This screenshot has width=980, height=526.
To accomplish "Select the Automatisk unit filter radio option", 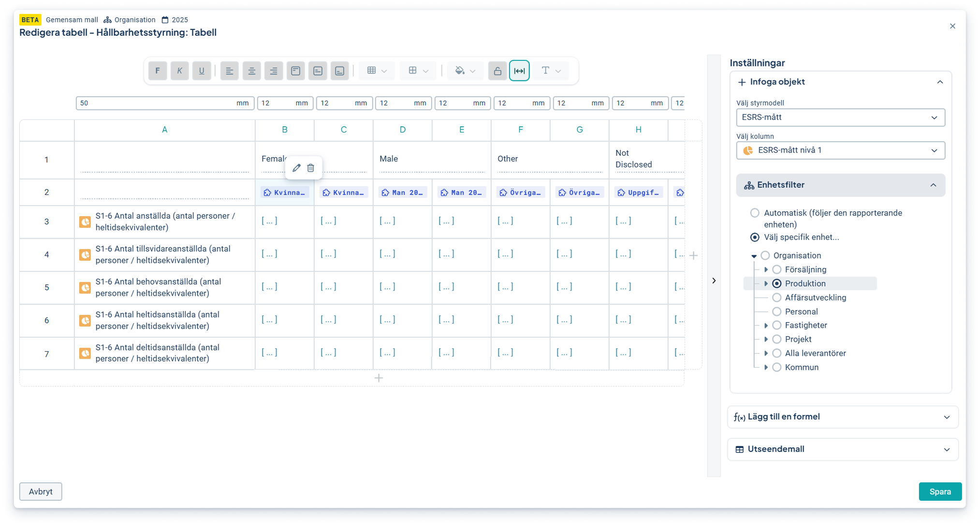I will pos(754,213).
